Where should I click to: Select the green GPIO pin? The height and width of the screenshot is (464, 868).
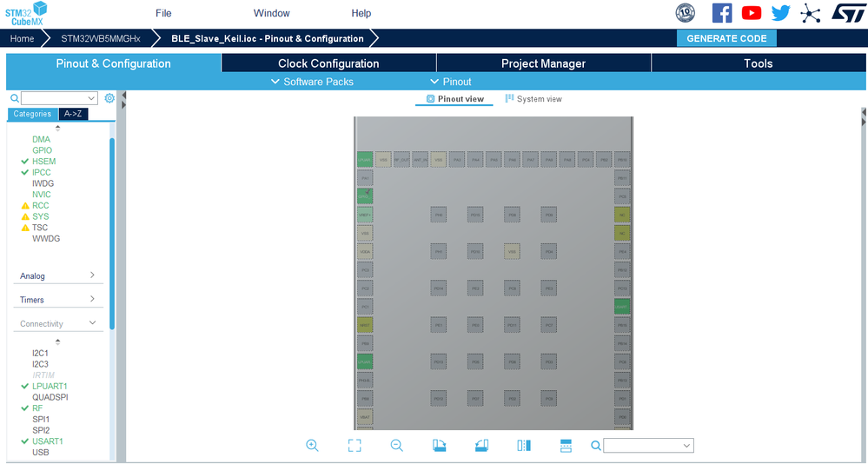(365, 196)
